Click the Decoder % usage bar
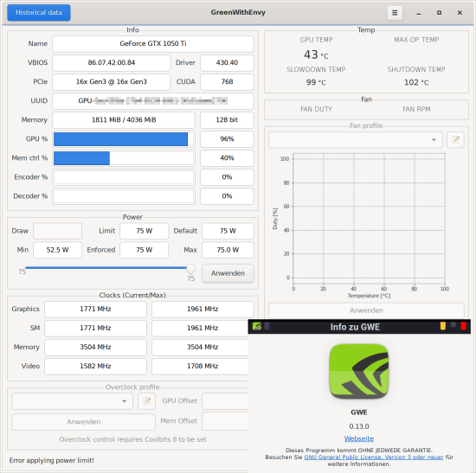476x473 pixels. (x=124, y=196)
